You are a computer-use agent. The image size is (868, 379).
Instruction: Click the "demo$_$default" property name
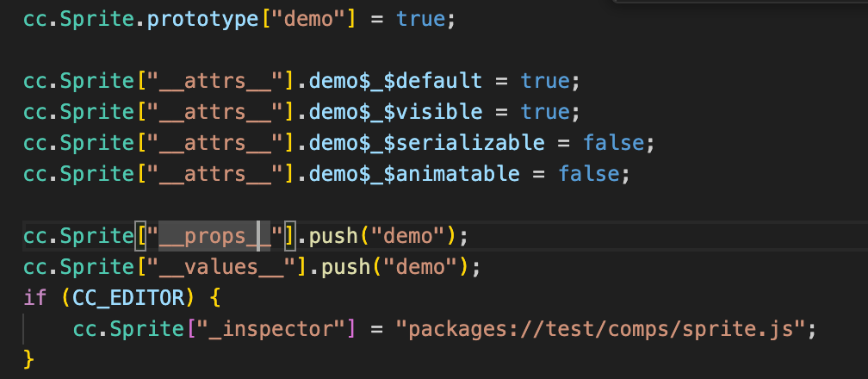(x=395, y=81)
